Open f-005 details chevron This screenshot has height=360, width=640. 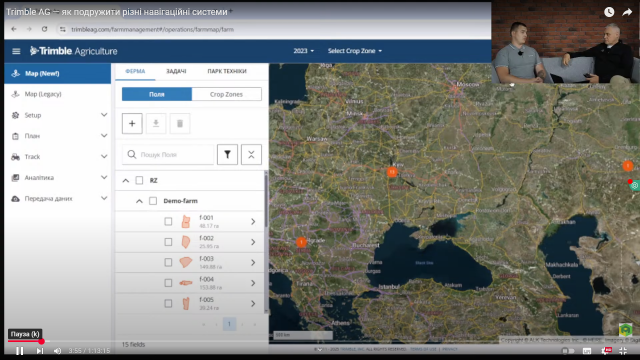pos(253,304)
